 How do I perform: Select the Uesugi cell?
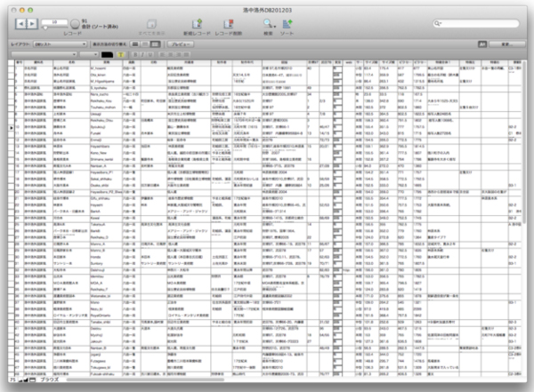coord(106,114)
